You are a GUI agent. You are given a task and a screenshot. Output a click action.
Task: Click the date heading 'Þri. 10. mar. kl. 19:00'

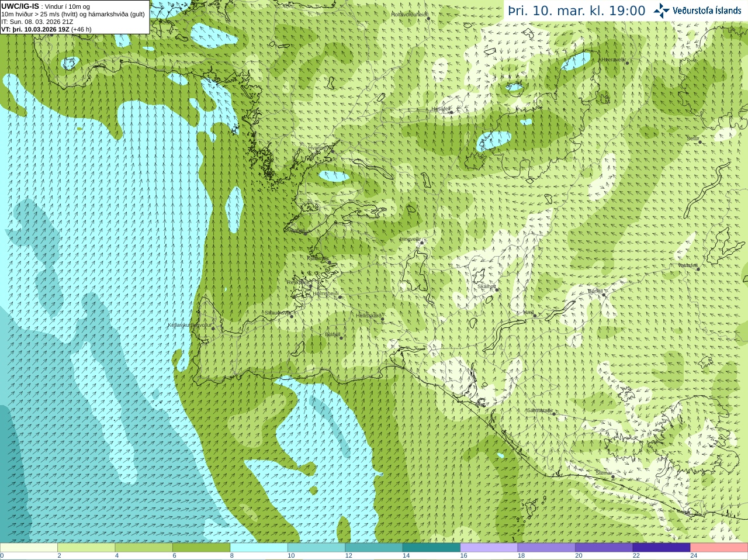[x=577, y=11]
